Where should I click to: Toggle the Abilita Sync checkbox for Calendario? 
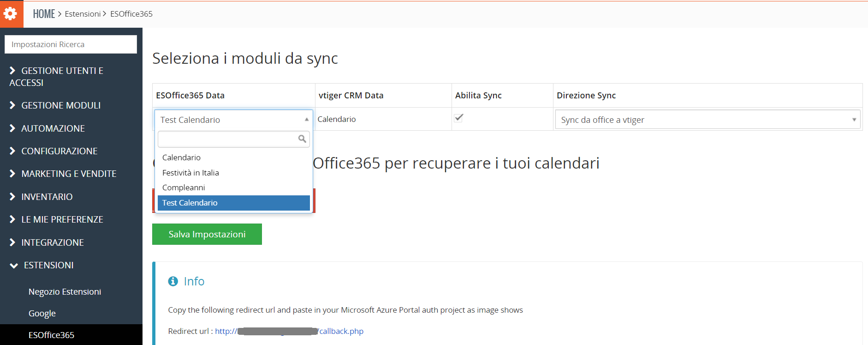coord(458,118)
